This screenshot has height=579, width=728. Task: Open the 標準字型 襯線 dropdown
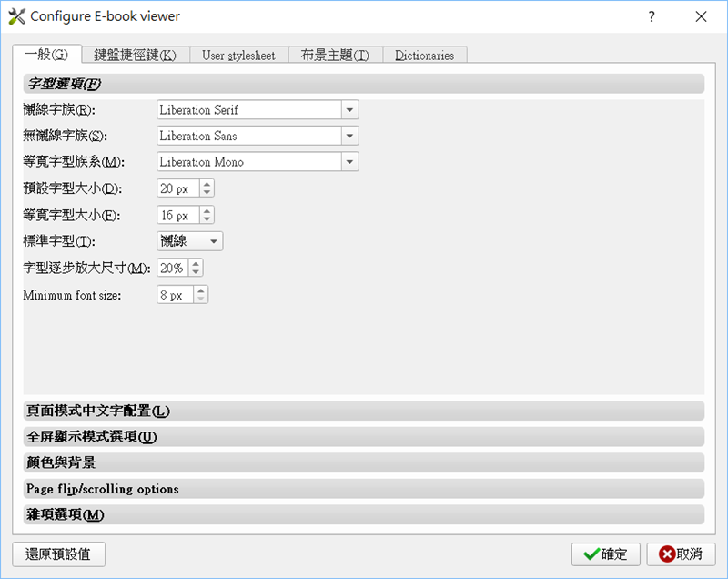(190, 241)
